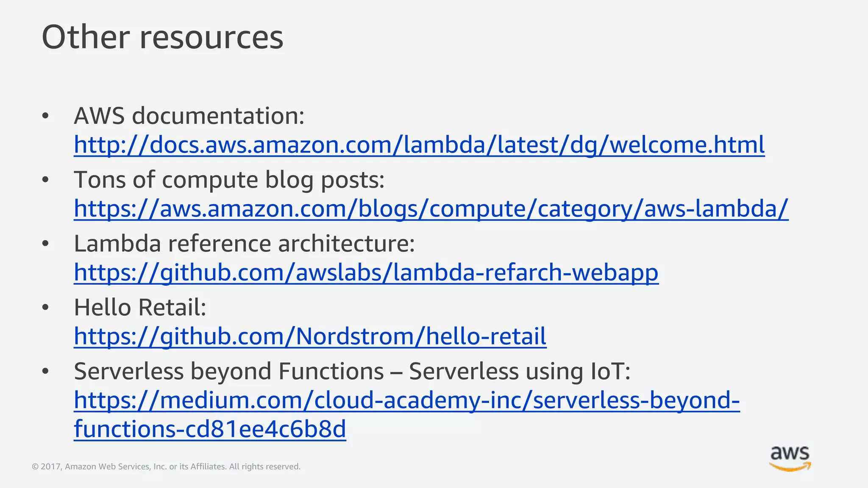Click "Serverless beyond Functions – Serverless using IoT:" text
Viewport: 868px width, 488px height.
click(352, 372)
